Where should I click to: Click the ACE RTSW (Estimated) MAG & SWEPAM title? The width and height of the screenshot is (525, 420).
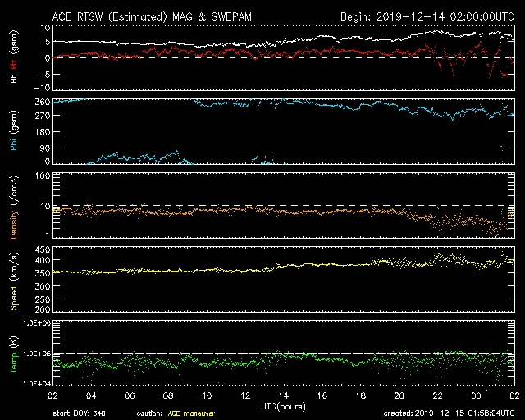(x=152, y=16)
